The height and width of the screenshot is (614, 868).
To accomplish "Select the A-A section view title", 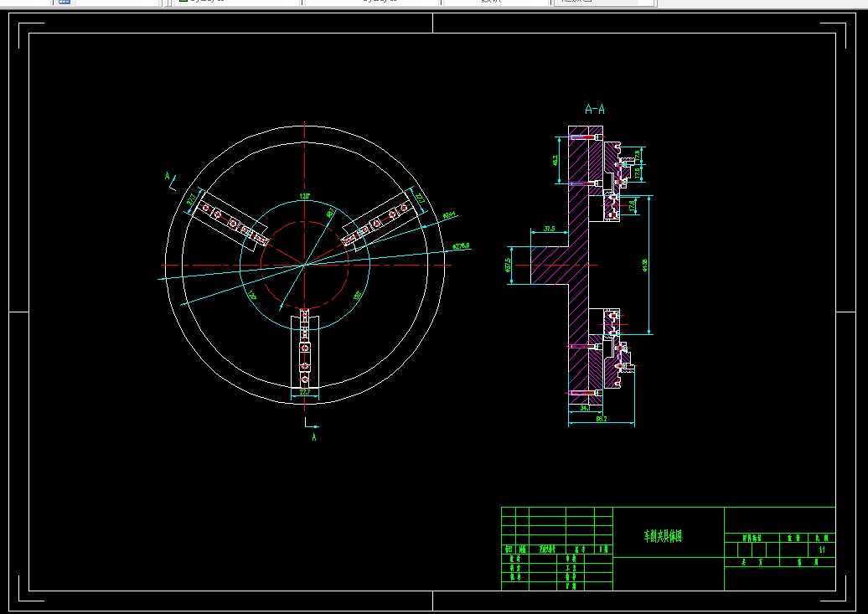I will tap(595, 109).
